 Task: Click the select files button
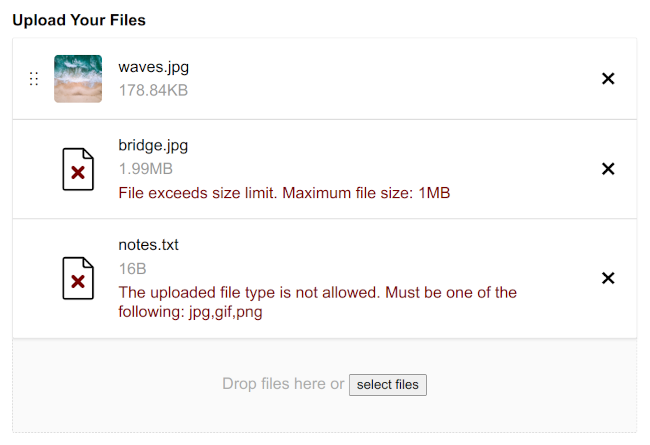(388, 385)
